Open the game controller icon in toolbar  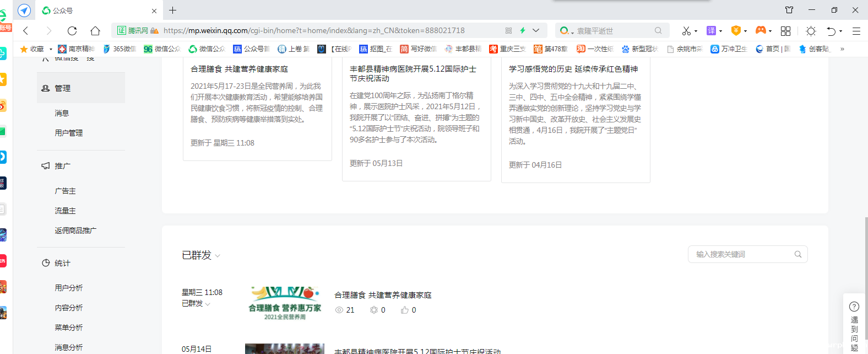(760, 30)
